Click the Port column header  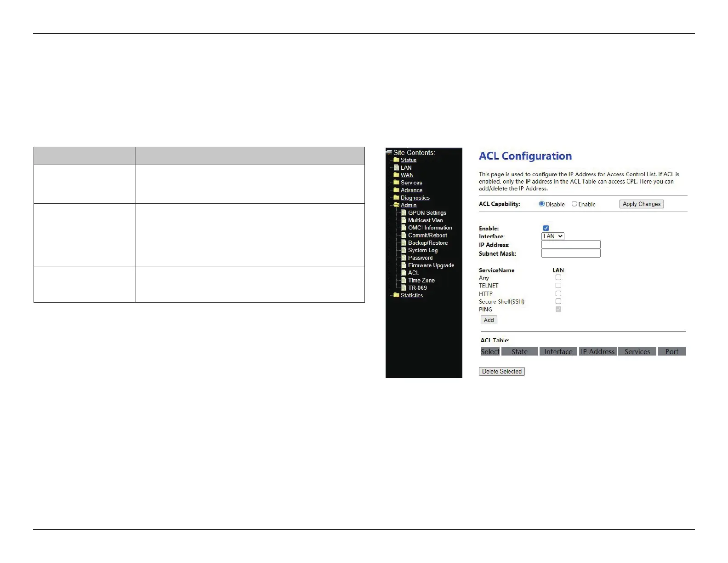(x=672, y=351)
